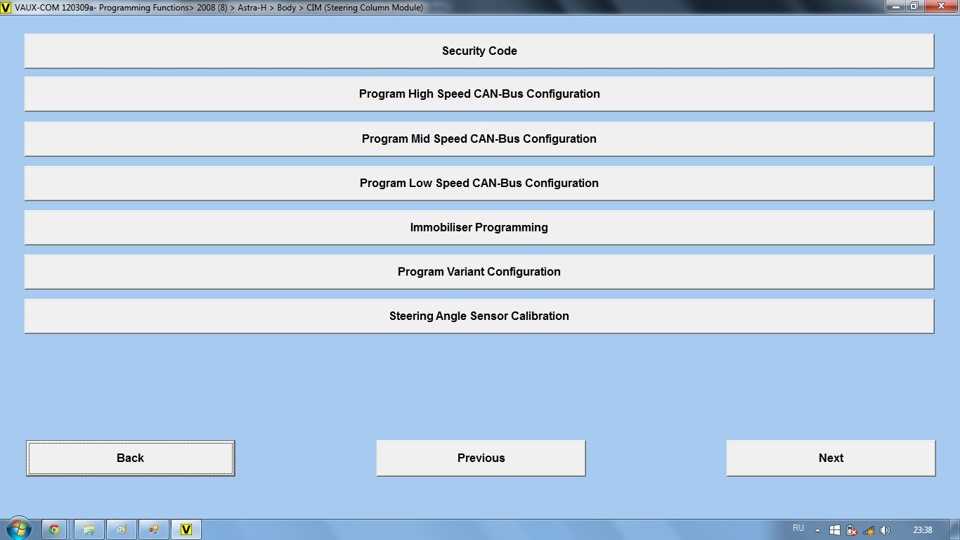The height and width of the screenshot is (540, 960).
Task: Open the Windows Start menu
Action: click(x=18, y=529)
